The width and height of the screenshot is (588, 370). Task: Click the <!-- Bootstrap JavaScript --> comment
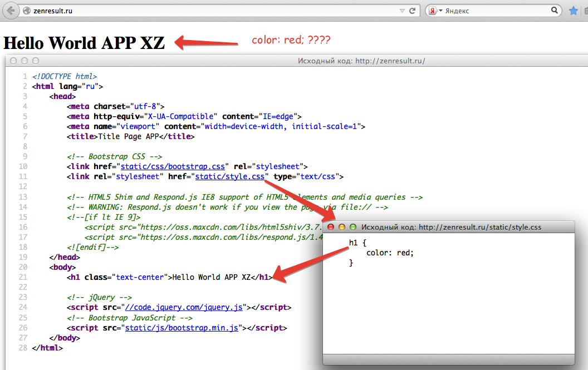(130, 318)
